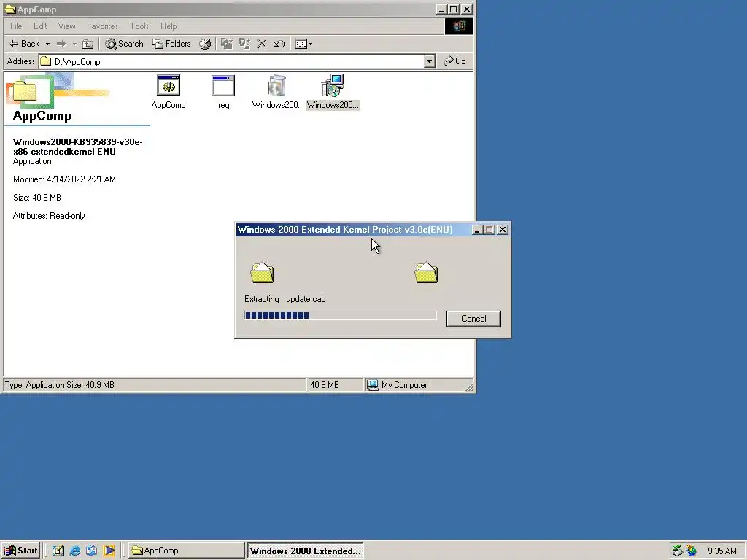This screenshot has width=747, height=560.
Task: Click the destination folder icon in extraction dialog
Action: (x=426, y=273)
